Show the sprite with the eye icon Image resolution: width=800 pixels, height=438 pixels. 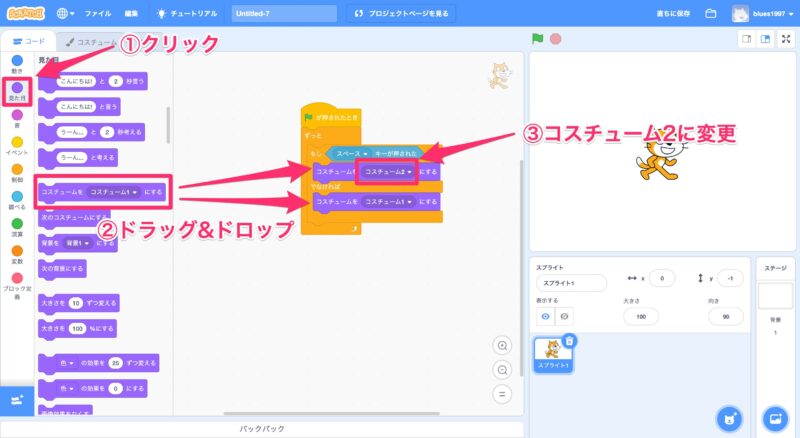coord(546,316)
